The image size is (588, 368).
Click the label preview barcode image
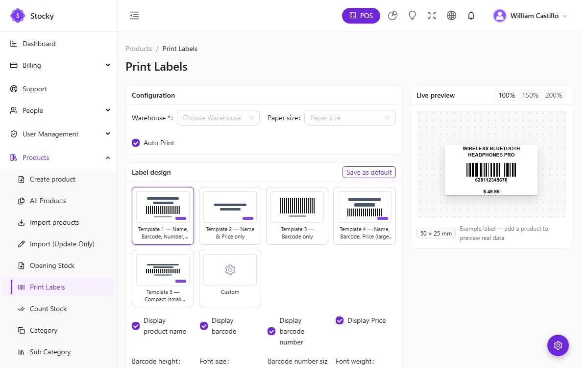491,170
